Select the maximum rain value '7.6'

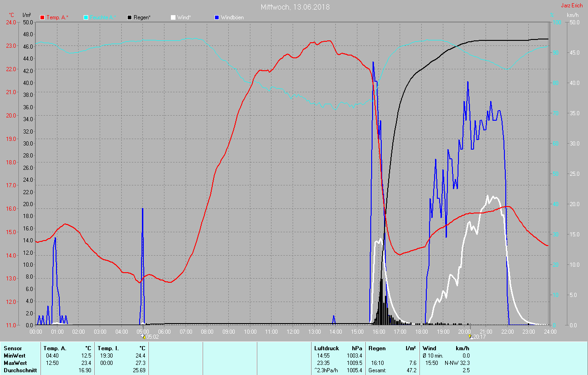412,363
